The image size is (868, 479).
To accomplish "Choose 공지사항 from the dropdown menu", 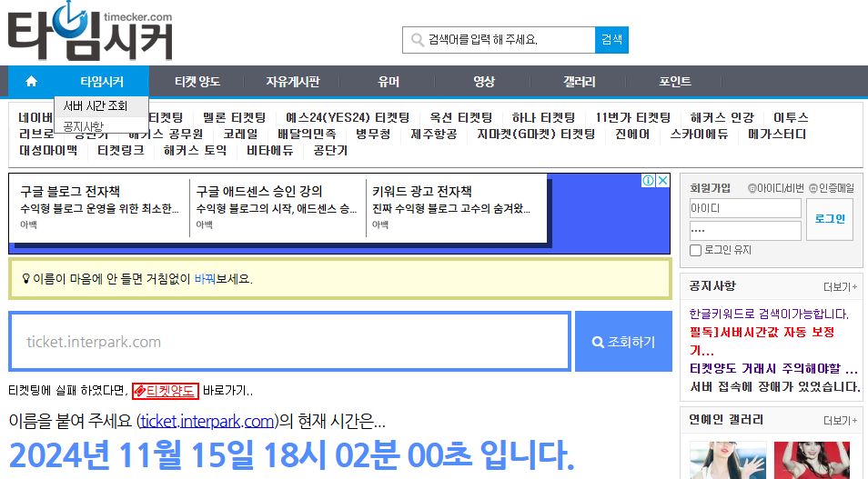I will 101,125.
